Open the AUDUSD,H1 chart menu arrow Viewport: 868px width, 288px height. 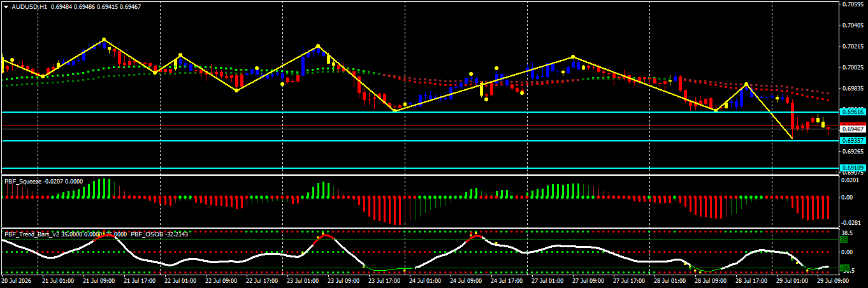coord(6,6)
